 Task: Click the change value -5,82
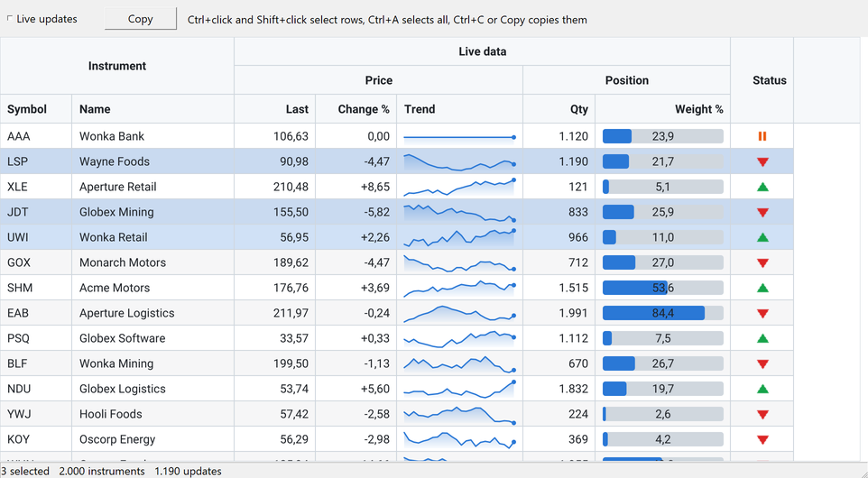tap(376, 212)
